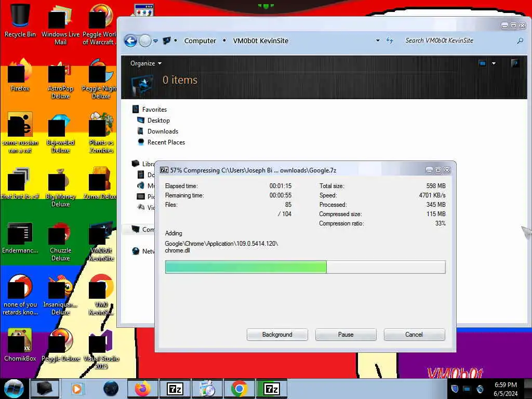This screenshot has height=399, width=532.
Task: Select Downloads under Favorites
Action: coord(163,131)
